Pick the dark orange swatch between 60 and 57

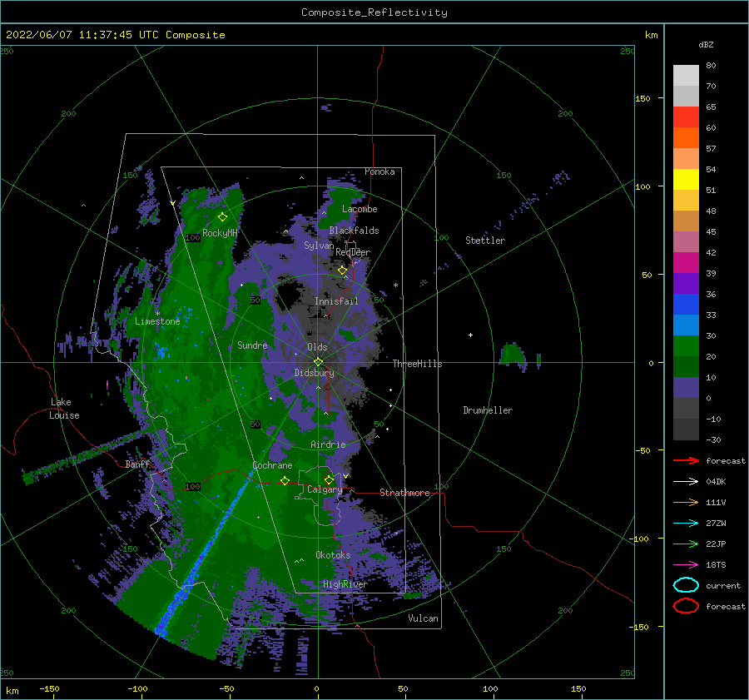686,137
